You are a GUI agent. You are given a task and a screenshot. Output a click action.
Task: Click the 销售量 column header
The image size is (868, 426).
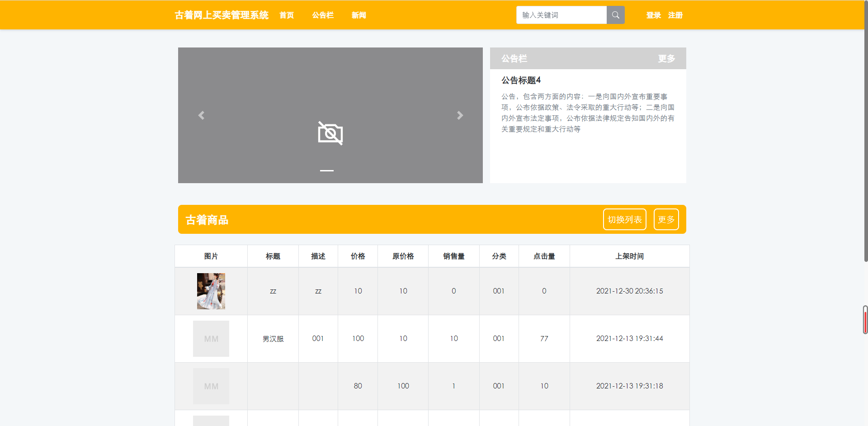pos(454,256)
